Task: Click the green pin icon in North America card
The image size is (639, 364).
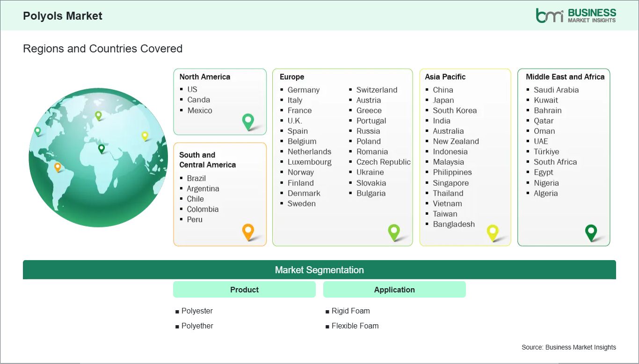Action: click(x=247, y=121)
